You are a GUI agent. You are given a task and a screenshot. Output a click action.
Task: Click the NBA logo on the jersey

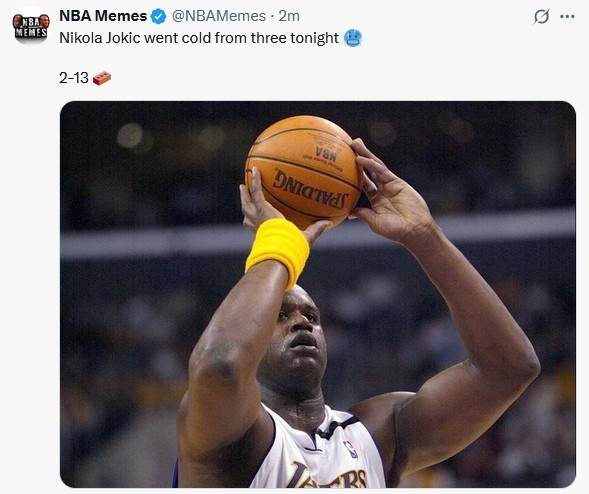(x=350, y=449)
